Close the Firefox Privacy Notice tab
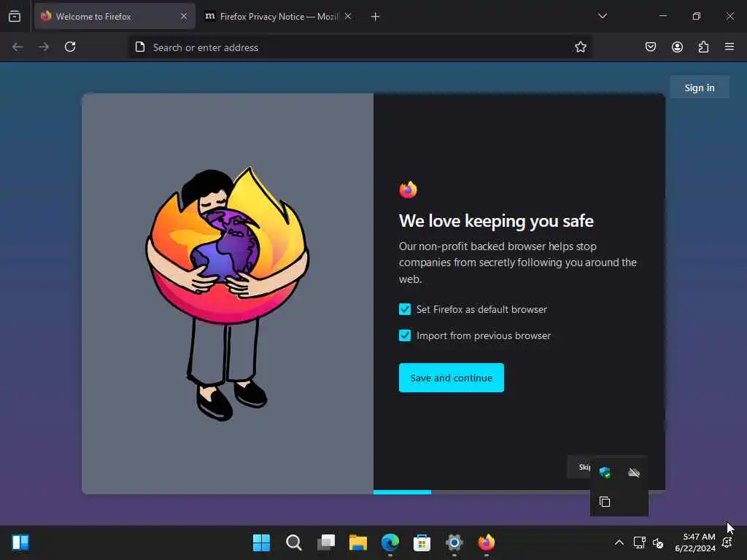747x560 pixels. tap(348, 17)
